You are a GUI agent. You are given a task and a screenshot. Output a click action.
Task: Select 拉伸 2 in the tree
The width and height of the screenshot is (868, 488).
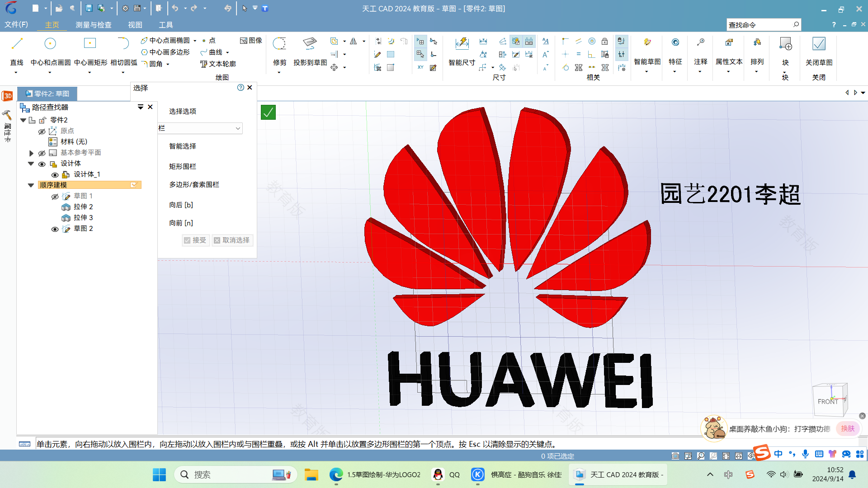[83, 207]
